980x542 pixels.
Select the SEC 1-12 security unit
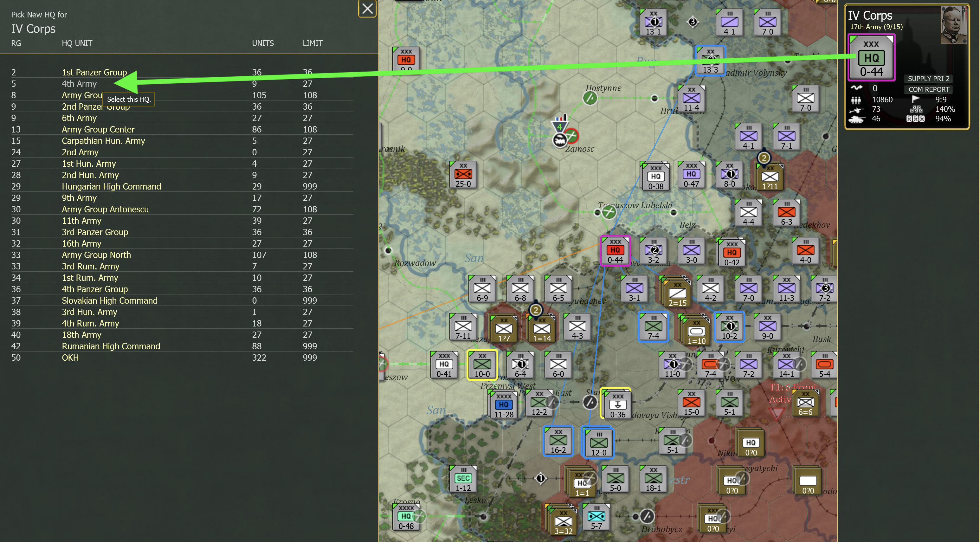click(x=463, y=479)
